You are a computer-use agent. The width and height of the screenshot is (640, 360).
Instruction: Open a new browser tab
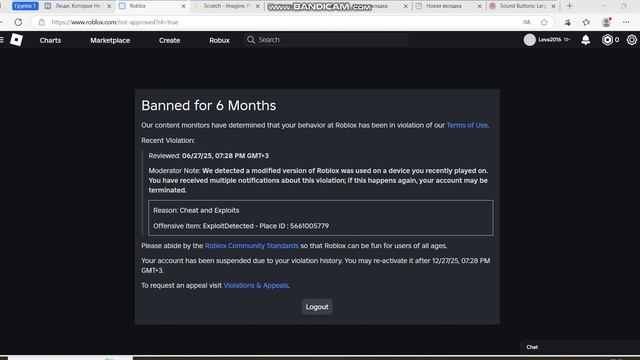tap(569, 6)
